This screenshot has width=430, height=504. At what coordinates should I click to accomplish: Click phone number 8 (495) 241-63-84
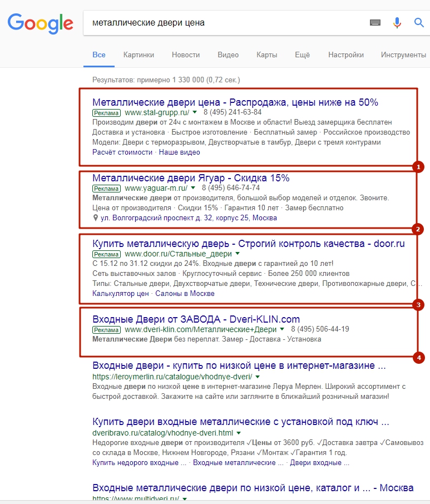233,112
